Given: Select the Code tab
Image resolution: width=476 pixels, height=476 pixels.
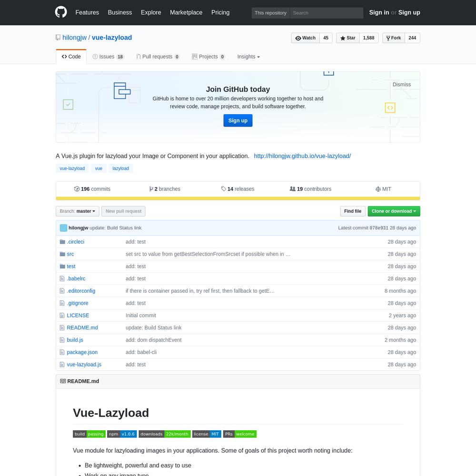Looking at the screenshot, I should [x=71, y=57].
